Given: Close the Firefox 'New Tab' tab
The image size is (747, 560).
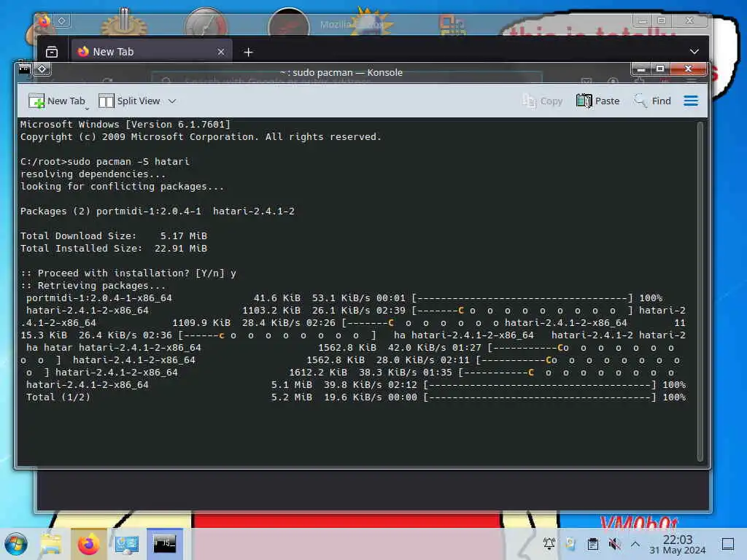Looking at the screenshot, I should (x=220, y=52).
